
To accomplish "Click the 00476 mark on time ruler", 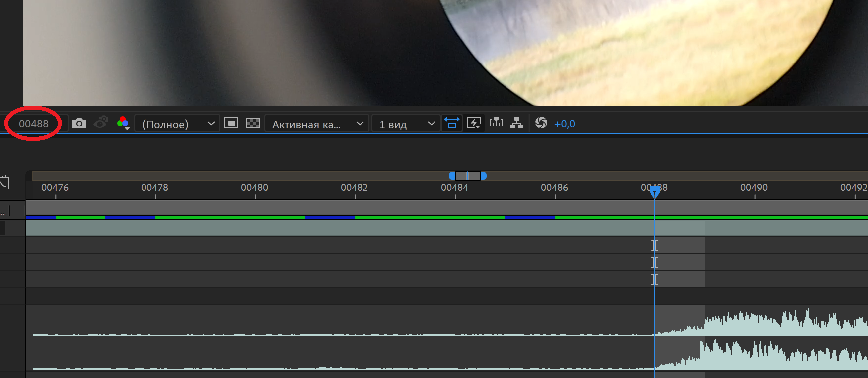I will coord(55,188).
